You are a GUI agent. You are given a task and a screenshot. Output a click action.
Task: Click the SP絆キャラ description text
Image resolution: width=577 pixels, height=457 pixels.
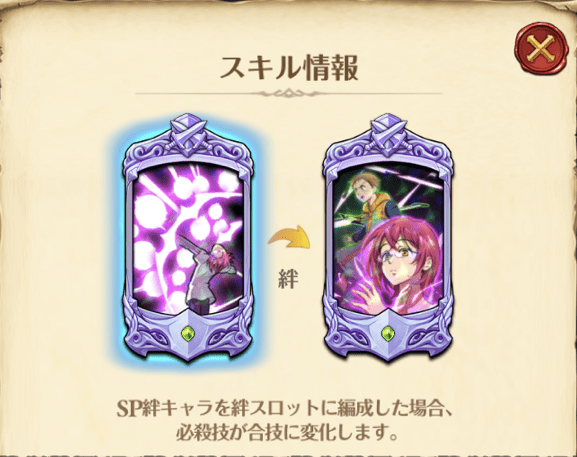284,408
